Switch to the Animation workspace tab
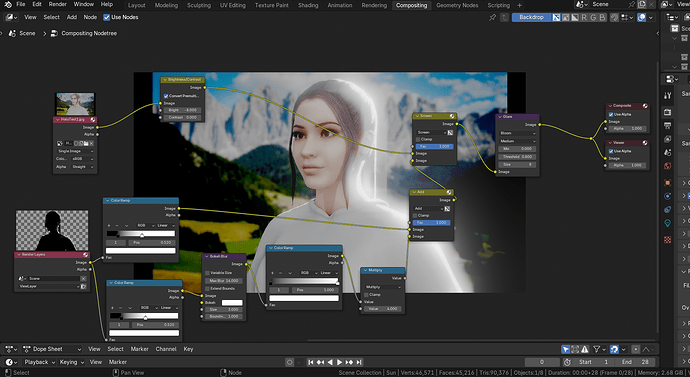Viewport: 690px width, 377px height. [340, 5]
